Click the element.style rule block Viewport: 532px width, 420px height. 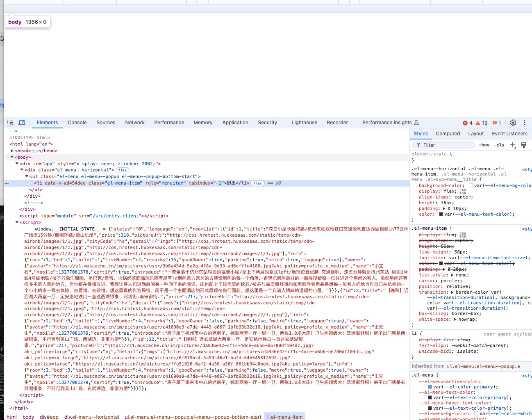[471, 157]
